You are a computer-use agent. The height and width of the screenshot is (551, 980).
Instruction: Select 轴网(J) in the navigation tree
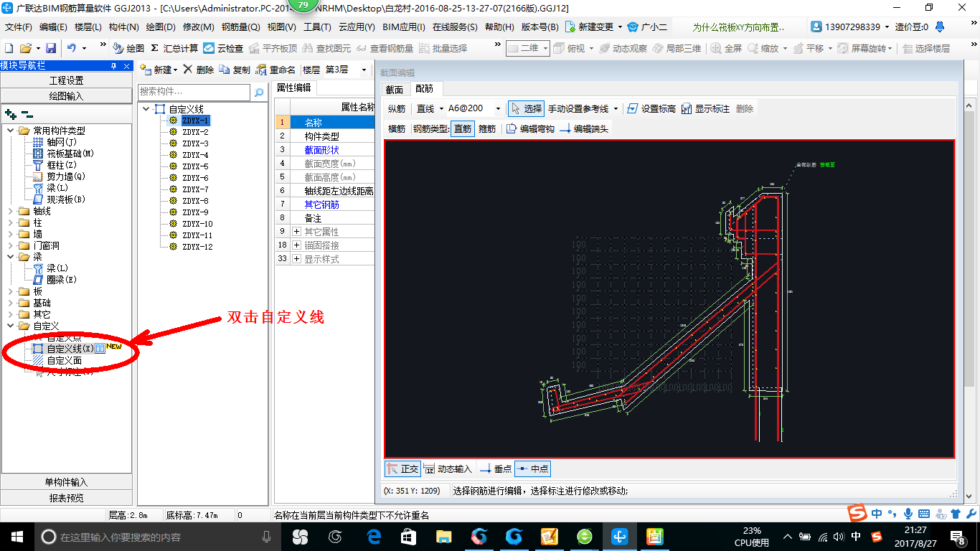click(62, 142)
